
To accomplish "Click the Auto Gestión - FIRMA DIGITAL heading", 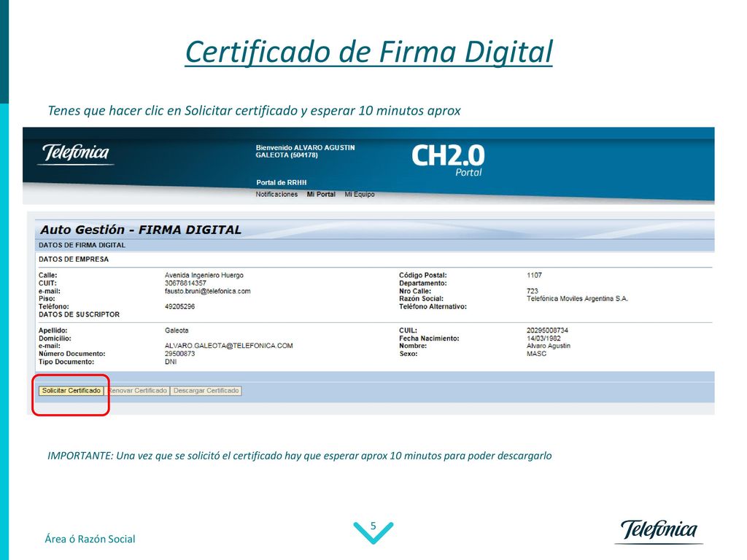I will [x=141, y=230].
